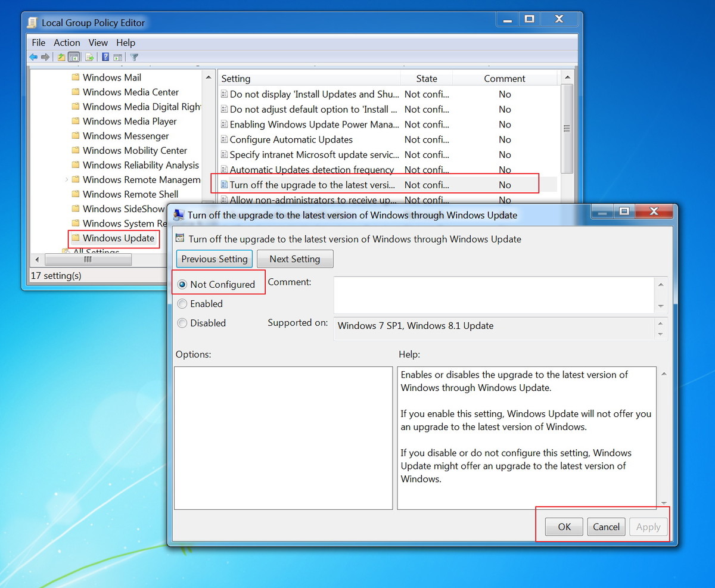Click the Comment field scroll-down arrow

click(661, 306)
